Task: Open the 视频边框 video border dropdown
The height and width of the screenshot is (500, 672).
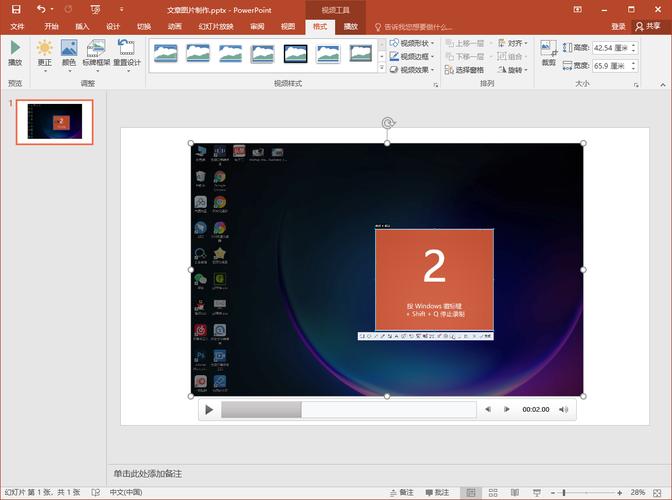Action: click(412, 57)
